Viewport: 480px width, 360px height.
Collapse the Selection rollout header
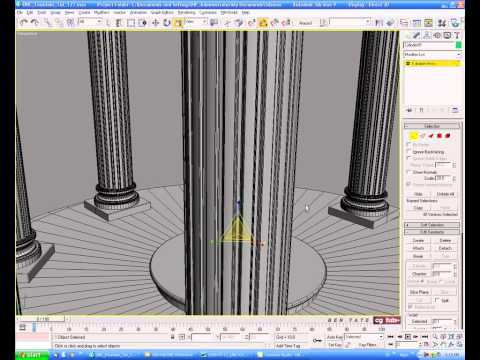point(432,126)
